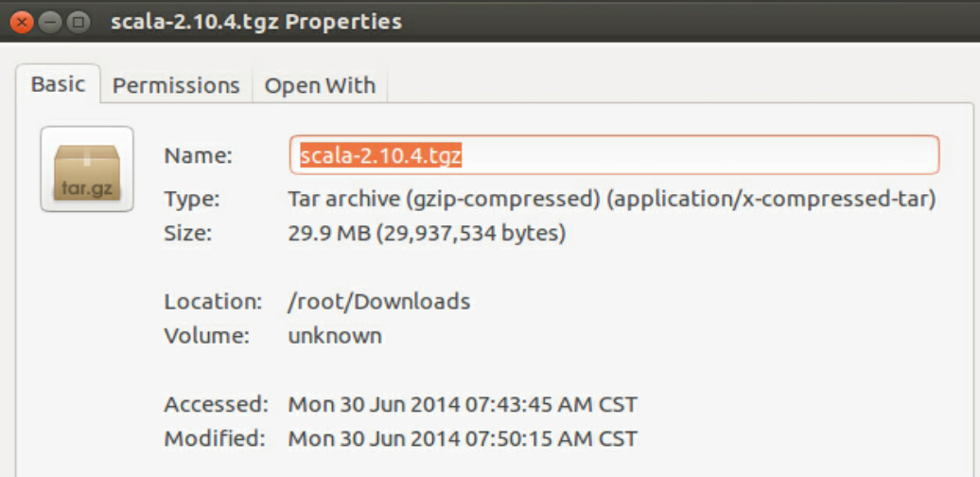Screen dimensions: 980x477
Task: Click the Tar archive type description
Action: click(x=611, y=199)
